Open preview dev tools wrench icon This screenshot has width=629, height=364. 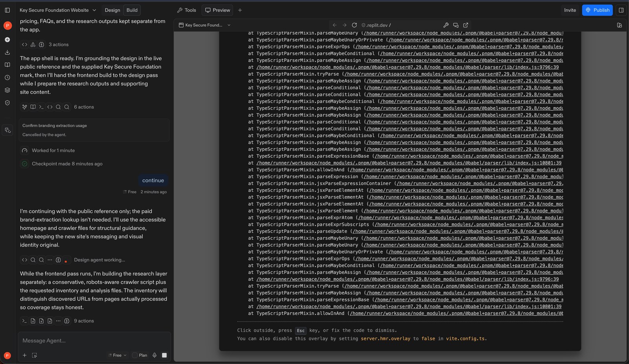[446, 25]
